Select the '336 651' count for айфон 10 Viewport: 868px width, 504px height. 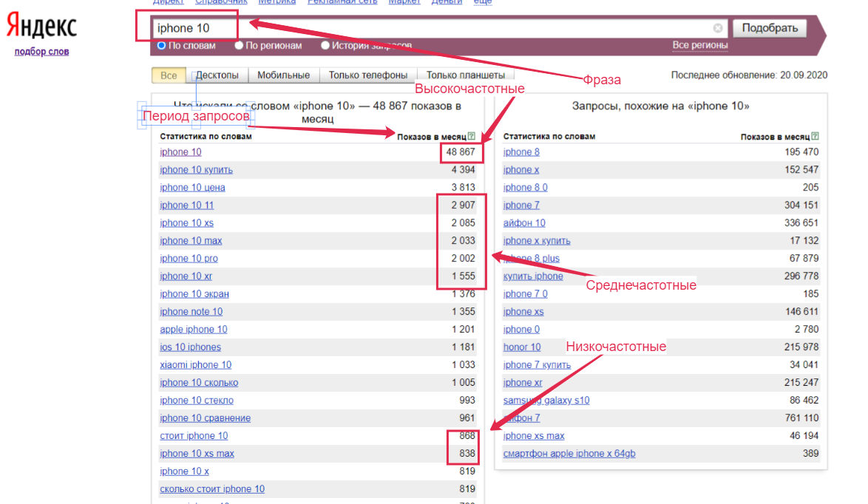point(801,223)
